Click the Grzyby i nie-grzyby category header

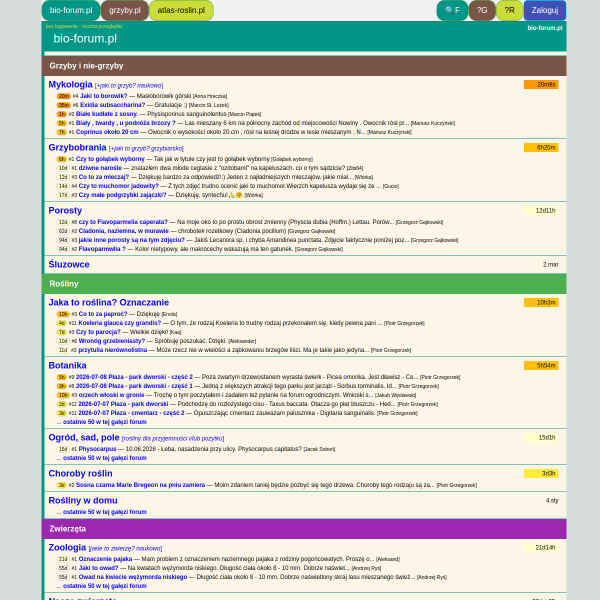(x=304, y=66)
